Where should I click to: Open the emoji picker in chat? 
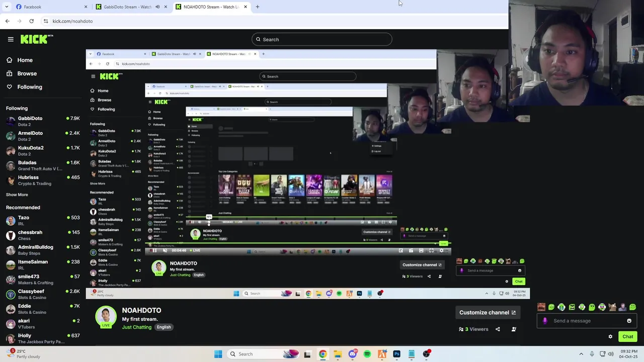tap(629, 321)
